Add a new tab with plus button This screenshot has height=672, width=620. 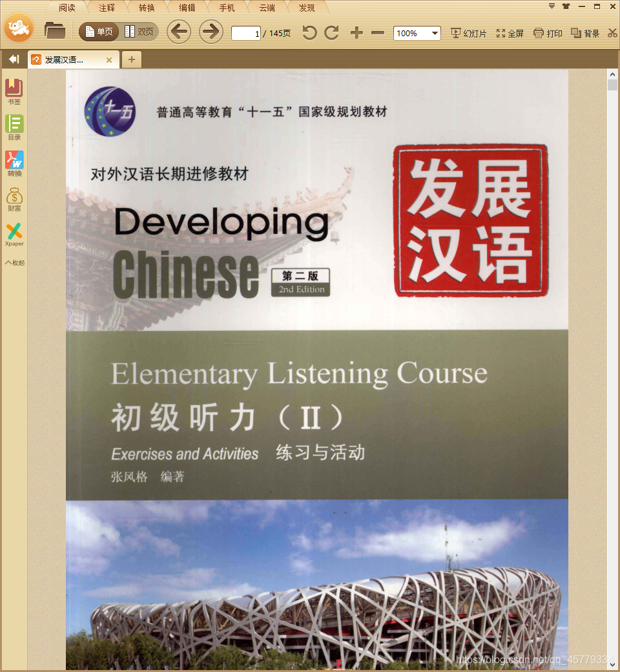(x=132, y=59)
